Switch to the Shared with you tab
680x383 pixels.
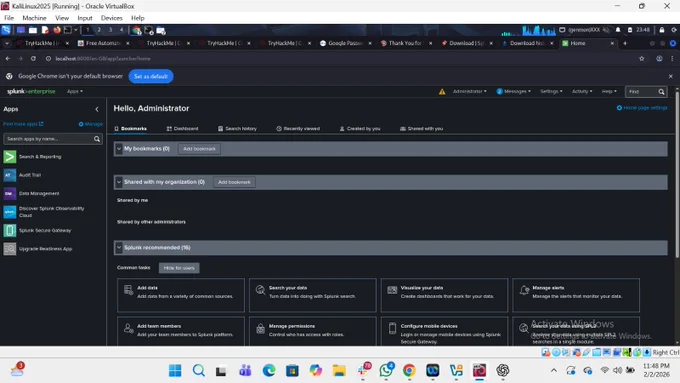[421, 129]
